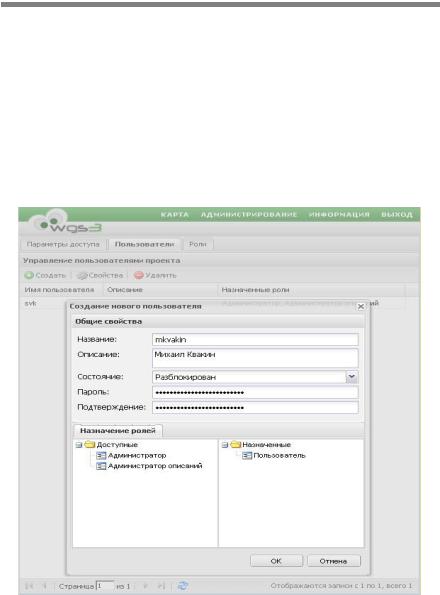The height and width of the screenshot is (595, 440).
Task: Click the Пользователь role icon
Action: coord(247,455)
